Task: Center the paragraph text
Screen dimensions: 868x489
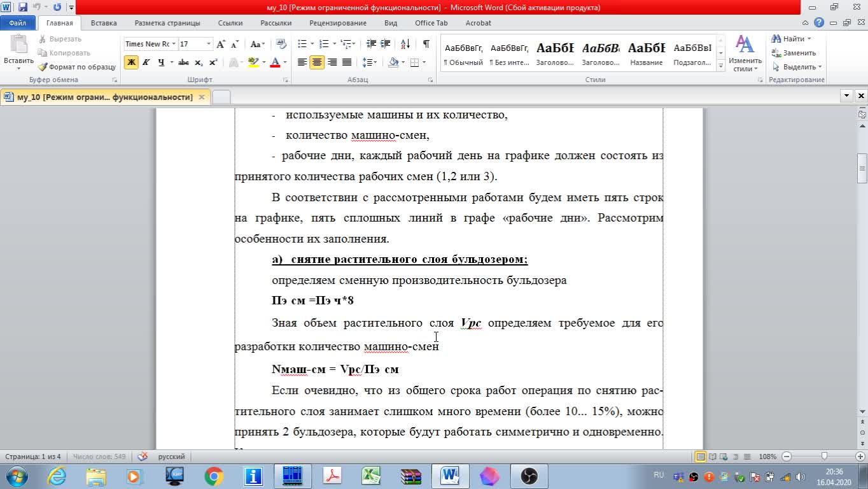Action: pyautogui.click(x=316, y=62)
